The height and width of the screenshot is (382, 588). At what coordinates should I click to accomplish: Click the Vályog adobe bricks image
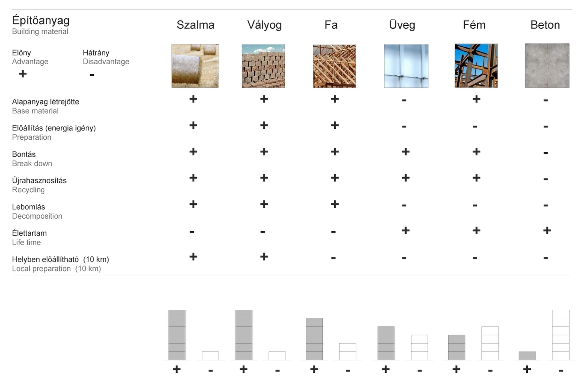coord(263,66)
